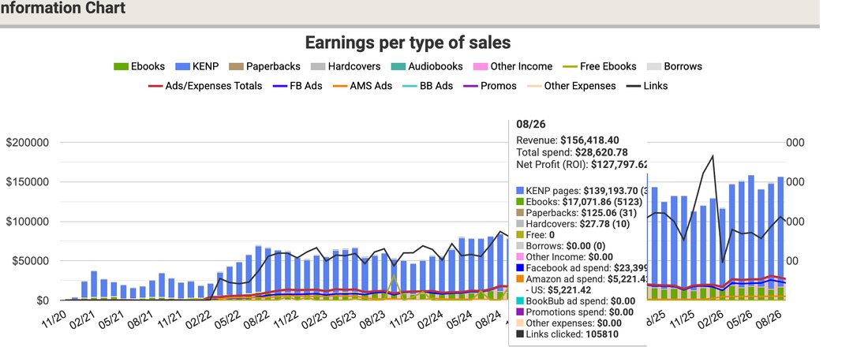Toggle the Hardcovers legend series
This screenshot has width=868, height=347.
pos(346,66)
